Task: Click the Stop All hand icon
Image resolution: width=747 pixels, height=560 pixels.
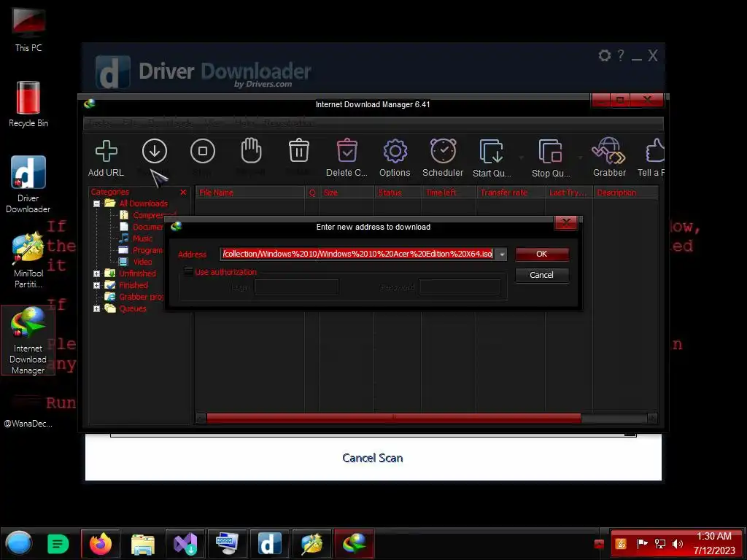Action: [x=251, y=150]
